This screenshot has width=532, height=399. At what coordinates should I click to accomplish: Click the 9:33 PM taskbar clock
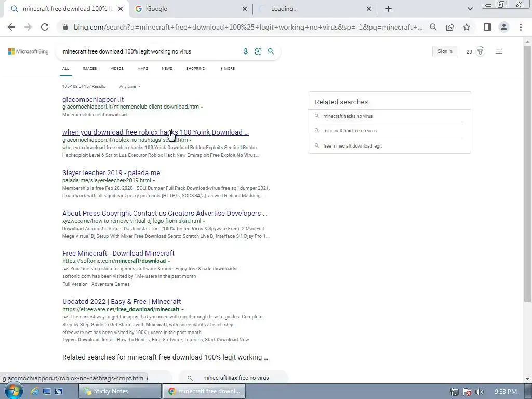point(506,392)
